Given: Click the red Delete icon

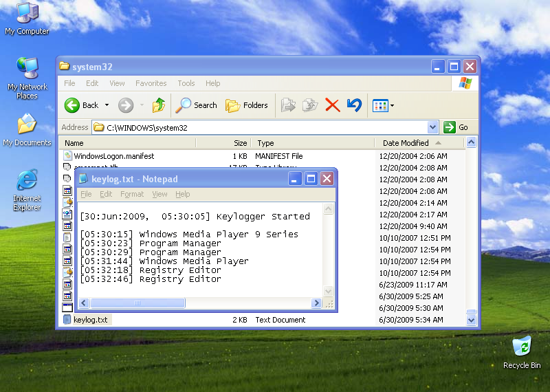Looking at the screenshot, I should click(x=333, y=105).
